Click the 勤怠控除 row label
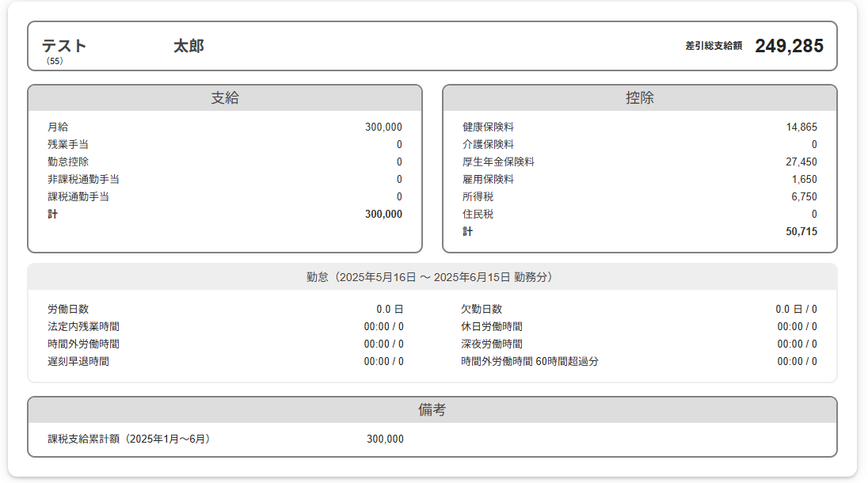 [68, 162]
